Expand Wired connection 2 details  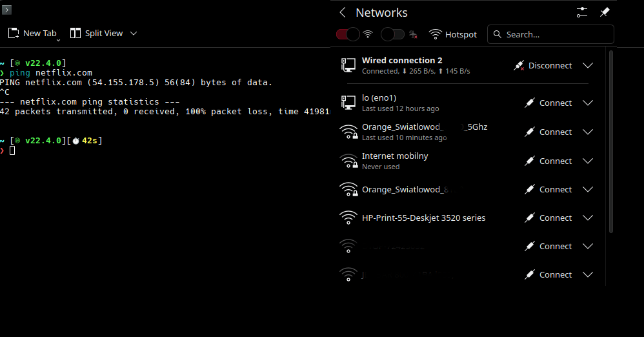pos(587,65)
